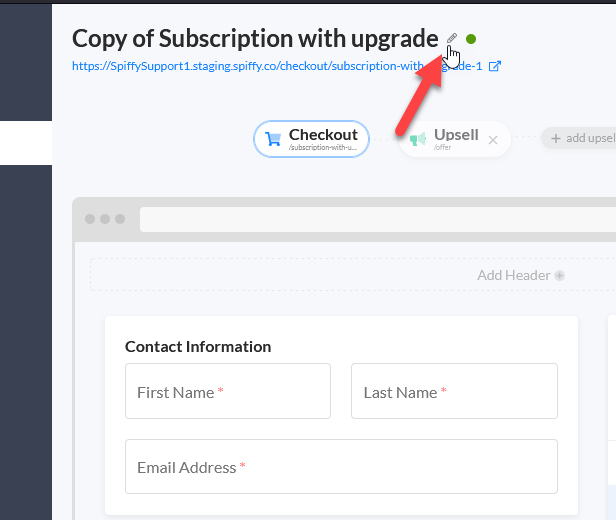Open the SpiffySupport1 checkout URL link
This screenshot has height=520, width=616.
coord(277,66)
